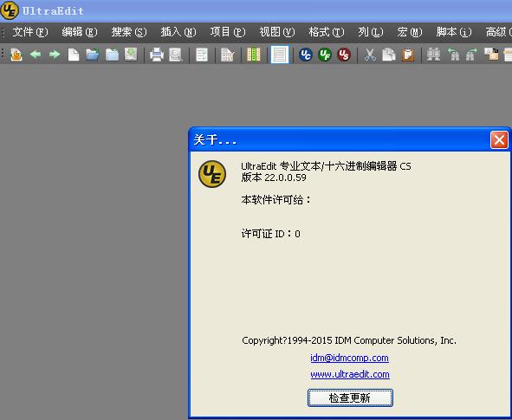The height and width of the screenshot is (420, 512).
Task: Open the 格式(T) menu
Action: (327, 32)
